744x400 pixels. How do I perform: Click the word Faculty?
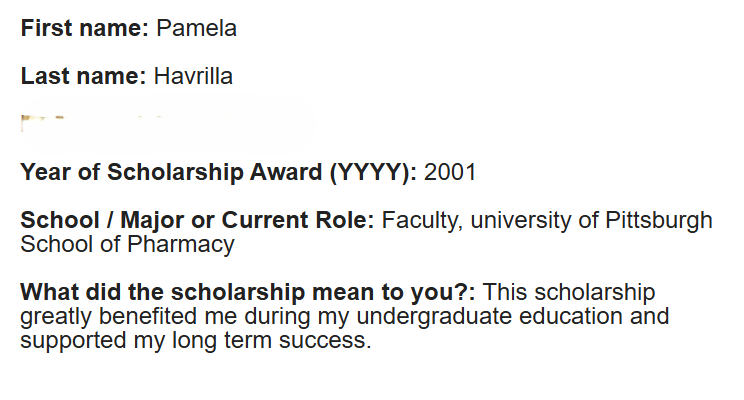(422, 220)
